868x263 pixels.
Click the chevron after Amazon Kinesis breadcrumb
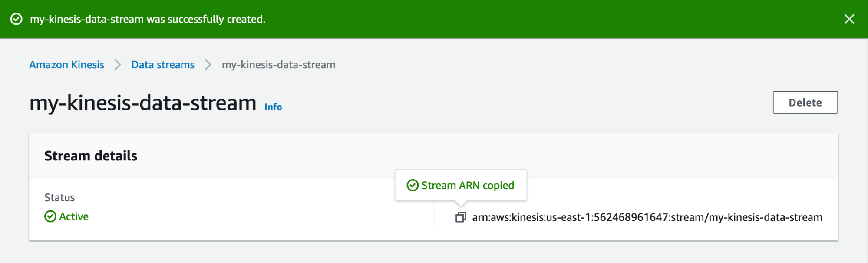pyautogui.click(x=118, y=65)
